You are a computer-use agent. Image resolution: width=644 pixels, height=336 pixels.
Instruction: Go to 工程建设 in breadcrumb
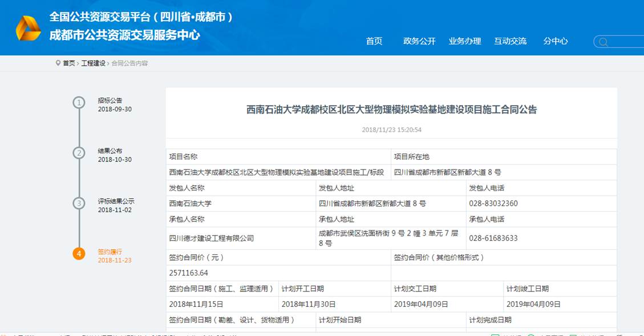[93, 63]
